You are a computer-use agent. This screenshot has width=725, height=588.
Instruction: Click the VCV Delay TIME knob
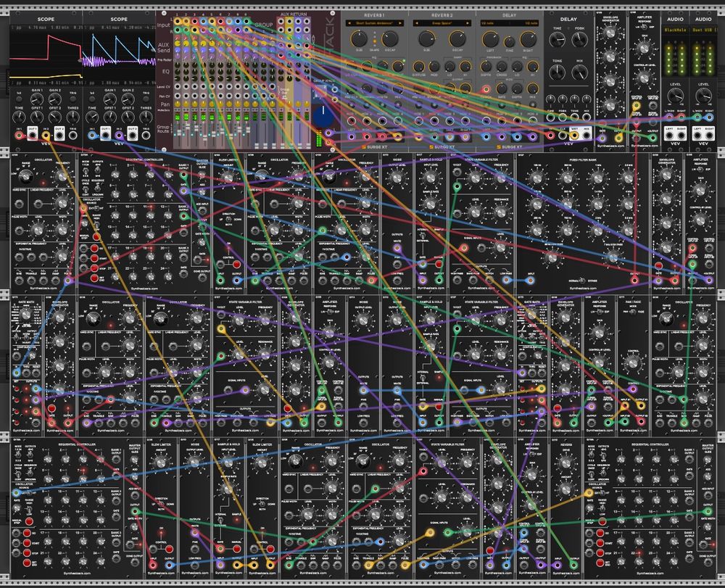(557, 40)
